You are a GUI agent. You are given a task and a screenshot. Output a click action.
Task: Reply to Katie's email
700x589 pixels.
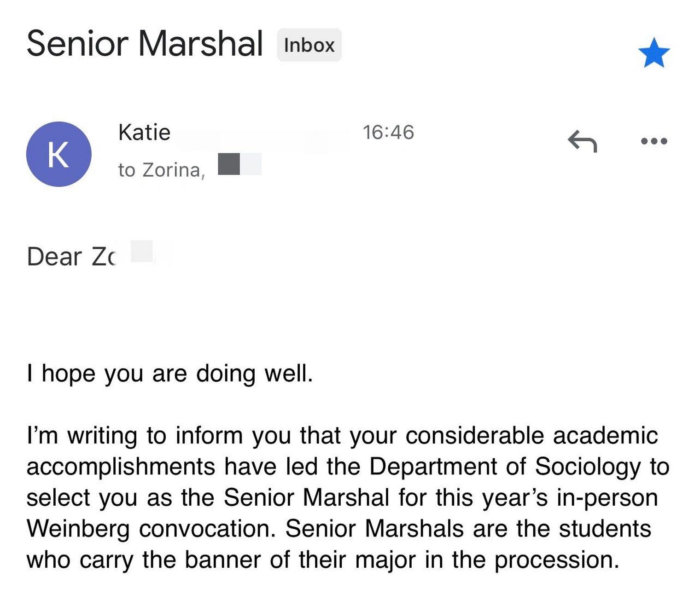coord(582,141)
